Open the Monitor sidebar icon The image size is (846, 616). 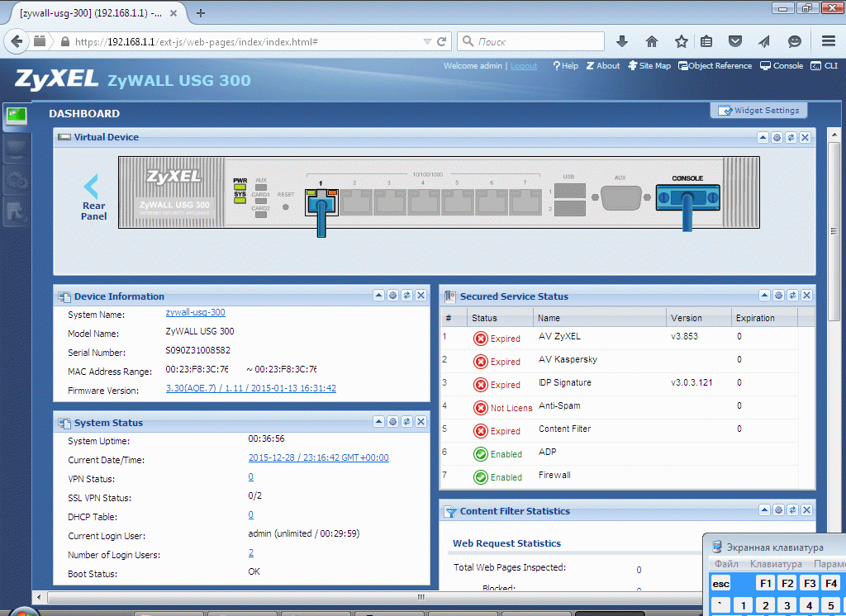tap(17, 149)
